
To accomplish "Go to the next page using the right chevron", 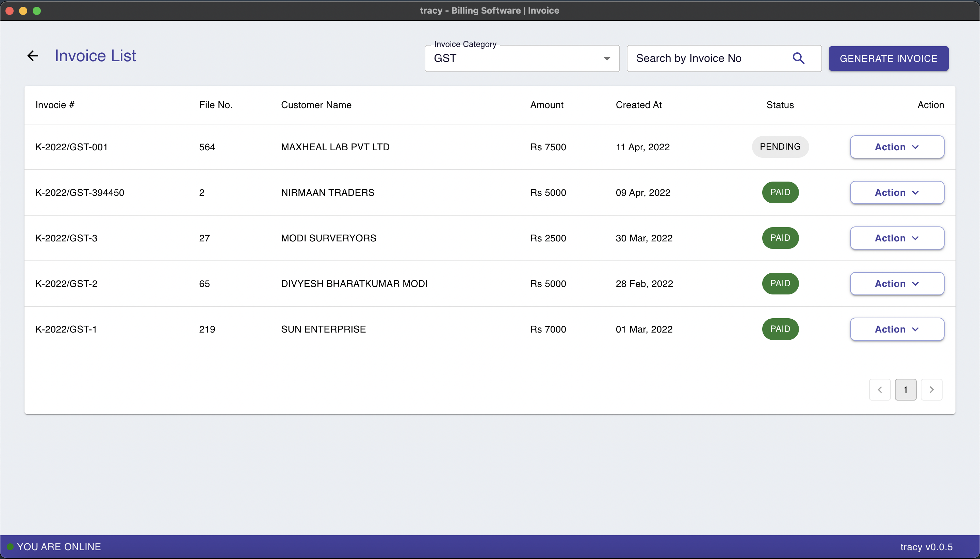I will [x=932, y=389].
